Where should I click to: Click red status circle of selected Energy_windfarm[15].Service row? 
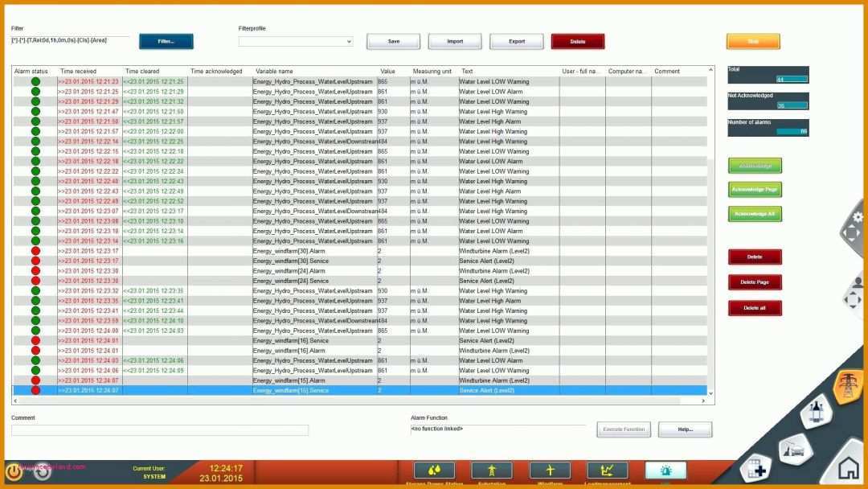pyautogui.click(x=35, y=390)
